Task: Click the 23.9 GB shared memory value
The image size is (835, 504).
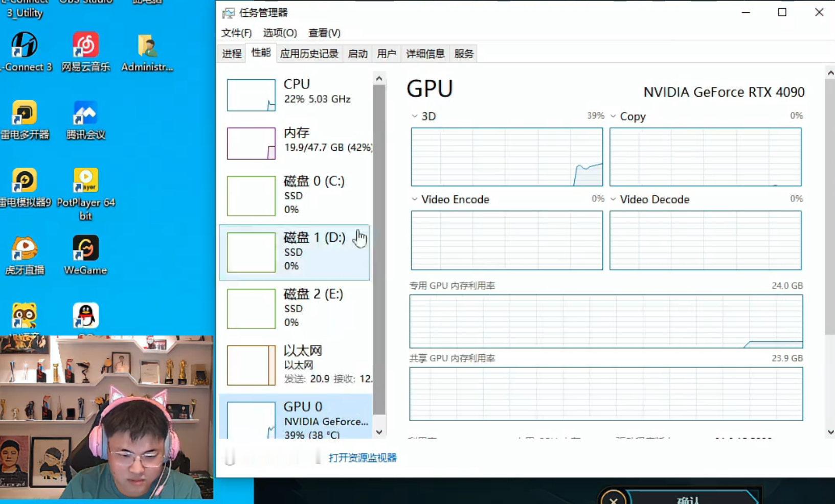Action: (x=787, y=358)
